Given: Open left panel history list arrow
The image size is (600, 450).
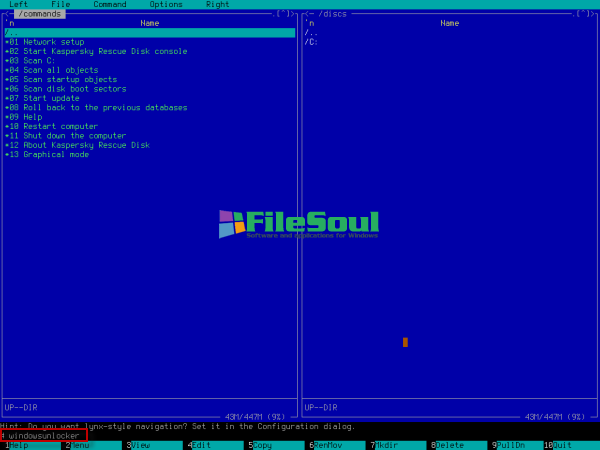Looking at the screenshot, I should coord(284,14).
